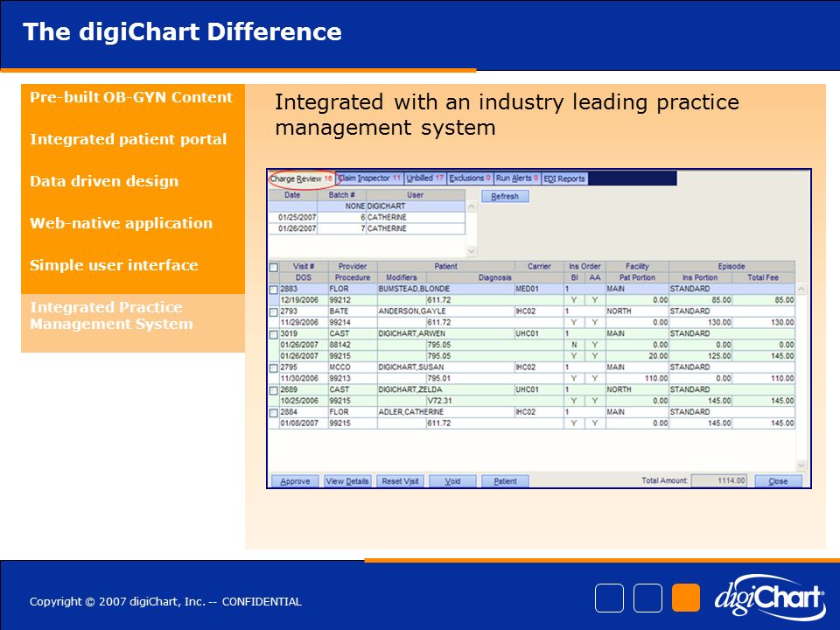840x630 pixels.
Task: Click the Total Fee column header
Action: pyautogui.click(x=763, y=277)
